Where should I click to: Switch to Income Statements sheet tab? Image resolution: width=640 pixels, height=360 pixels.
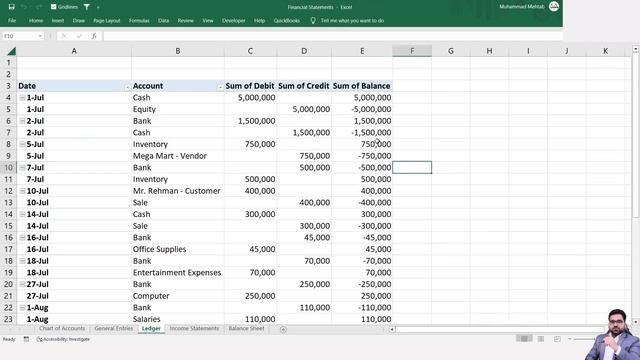[194, 329]
